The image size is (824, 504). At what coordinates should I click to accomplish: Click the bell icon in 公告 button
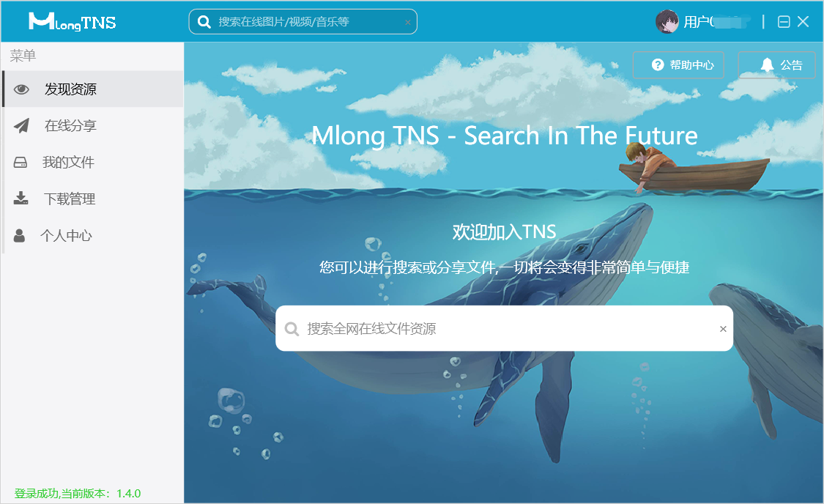(x=767, y=65)
